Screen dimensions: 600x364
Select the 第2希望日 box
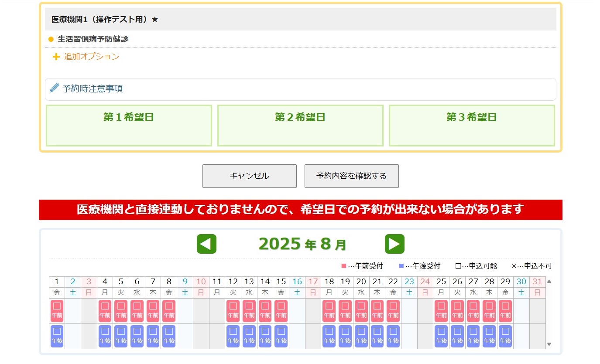(300, 126)
